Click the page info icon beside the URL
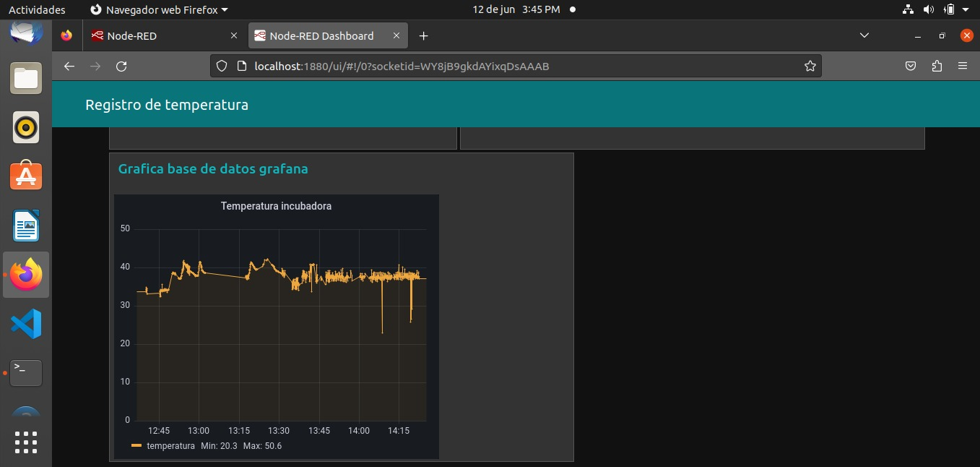The height and width of the screenshot is (467, 980). tap(239, 65)
